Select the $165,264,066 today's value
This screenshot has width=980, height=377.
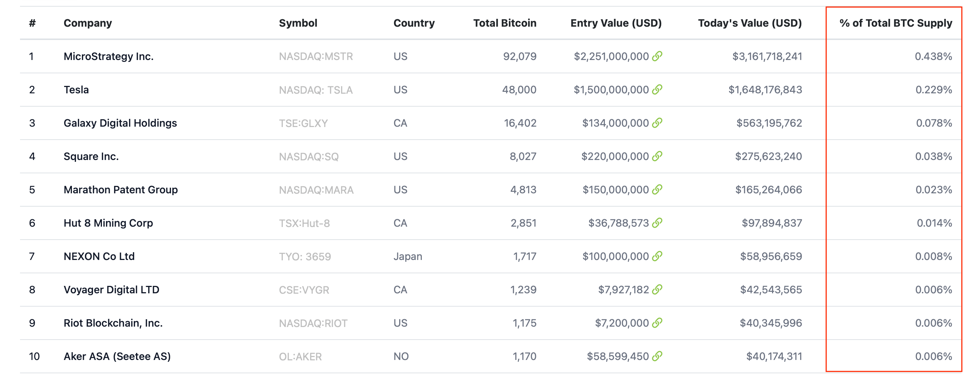coord(768,190)
